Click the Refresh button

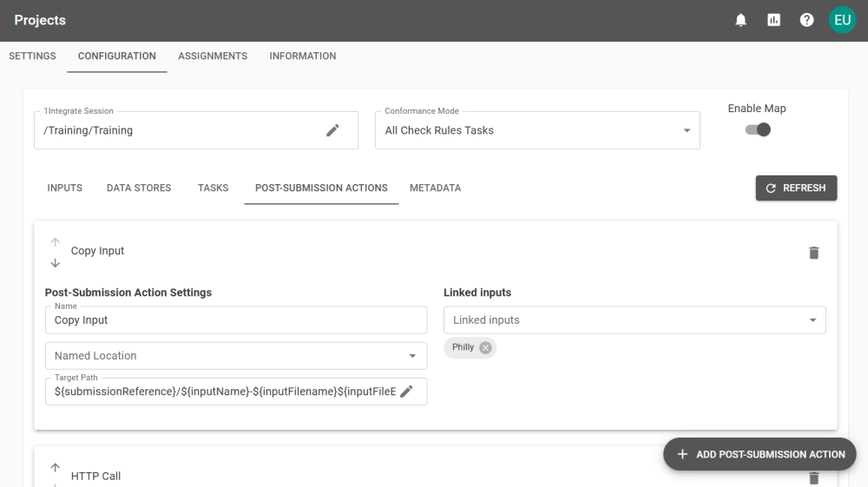[x=796, y=188]
